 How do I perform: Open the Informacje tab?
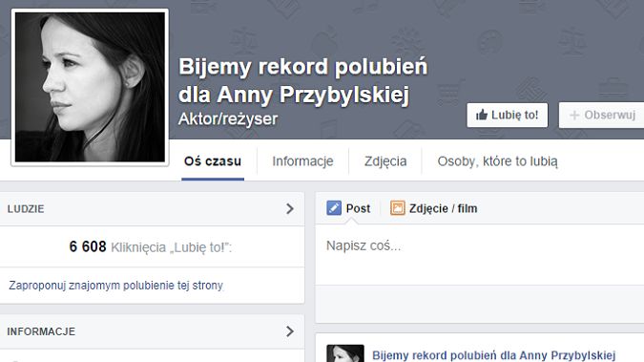tap(302, 161)
